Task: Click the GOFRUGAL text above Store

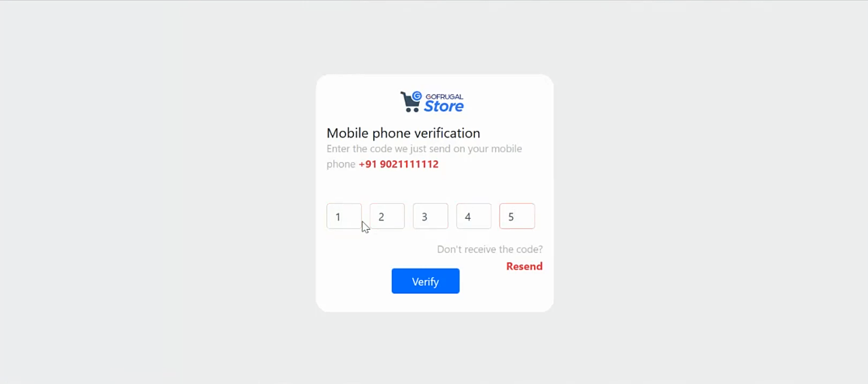Action: click(444, 96)
